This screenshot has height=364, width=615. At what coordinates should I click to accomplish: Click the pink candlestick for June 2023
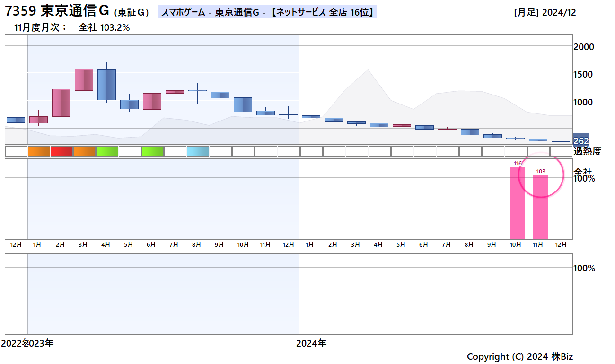(x=152, y=101)
